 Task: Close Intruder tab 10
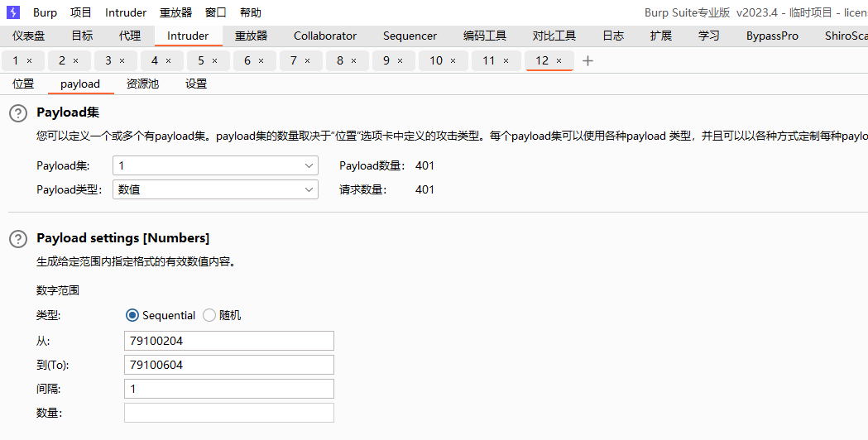pos(453,61)
